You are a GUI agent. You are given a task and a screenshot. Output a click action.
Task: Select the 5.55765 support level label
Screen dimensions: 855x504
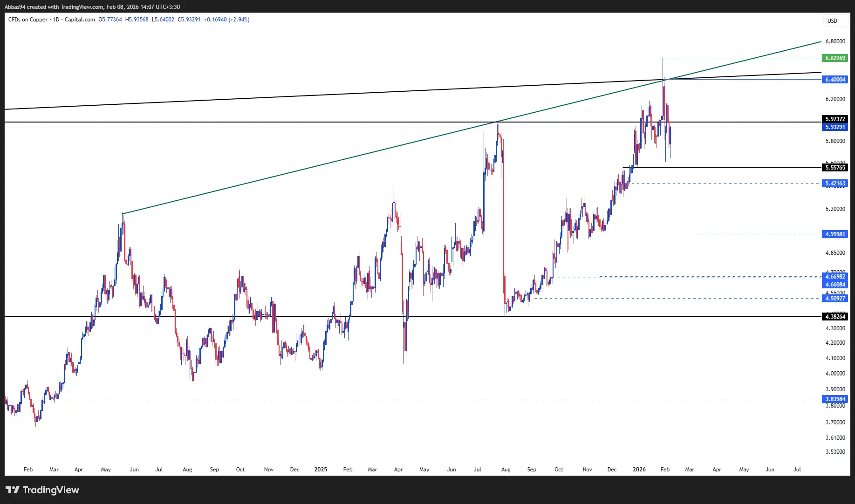click(835, 168)
